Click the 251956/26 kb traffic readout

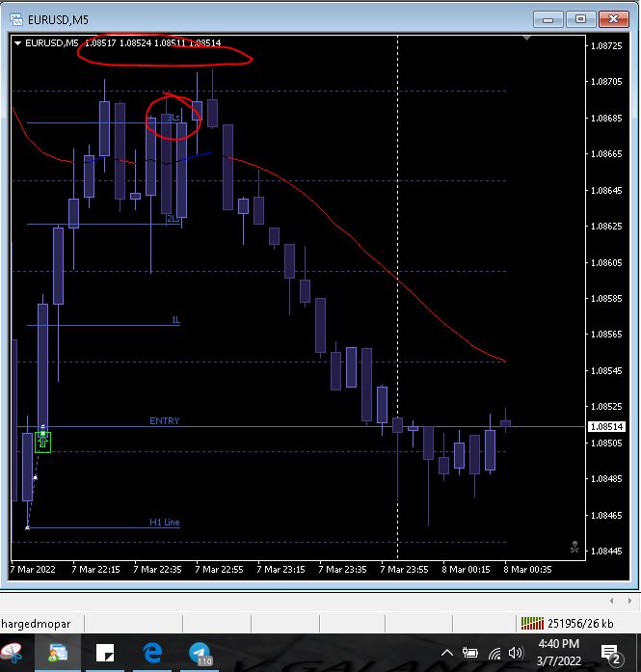click(580, 624)
